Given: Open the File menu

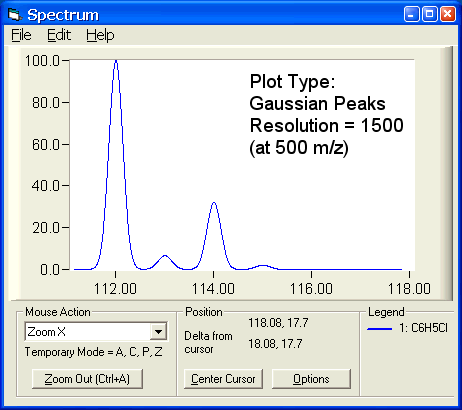Looking at the screenshot, I should coord(21,35).
